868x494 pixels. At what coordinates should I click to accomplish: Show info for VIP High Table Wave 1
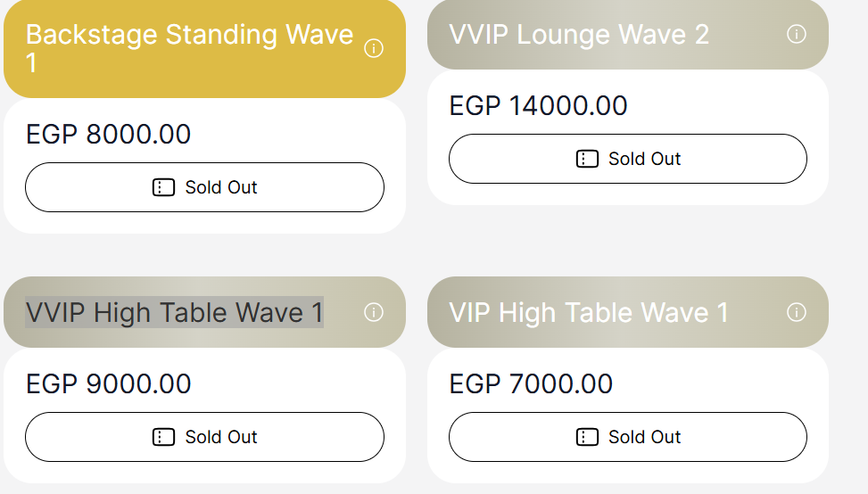click(x=797, y=313)
